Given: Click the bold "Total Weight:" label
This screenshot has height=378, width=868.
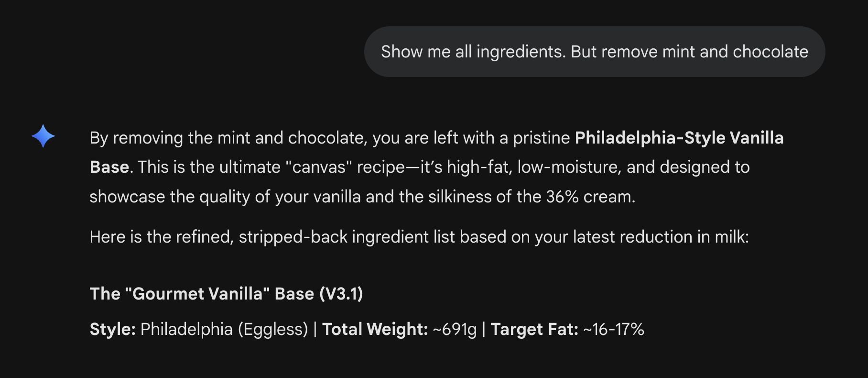Looking at the screenshot, I should [375, 329].
